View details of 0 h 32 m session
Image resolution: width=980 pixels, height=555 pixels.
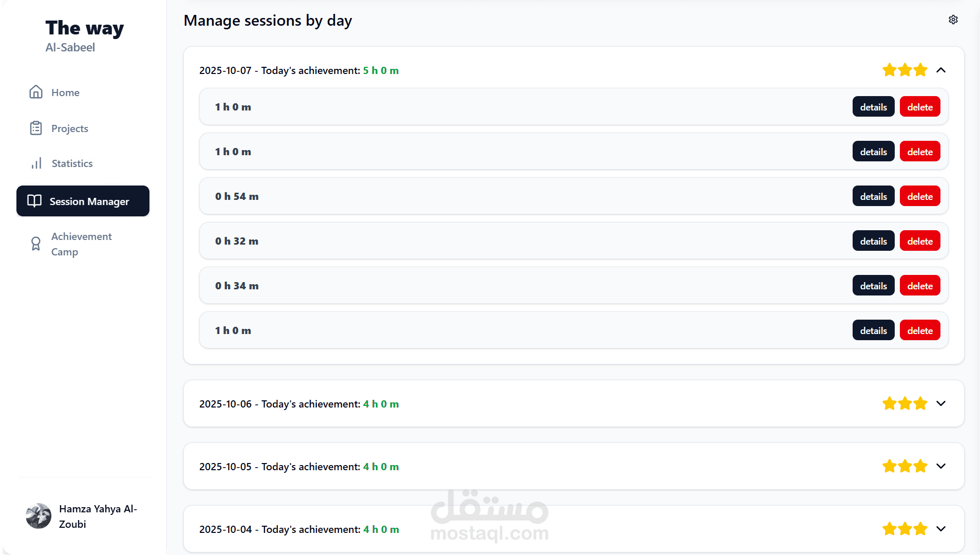click(x=873, y=241)
